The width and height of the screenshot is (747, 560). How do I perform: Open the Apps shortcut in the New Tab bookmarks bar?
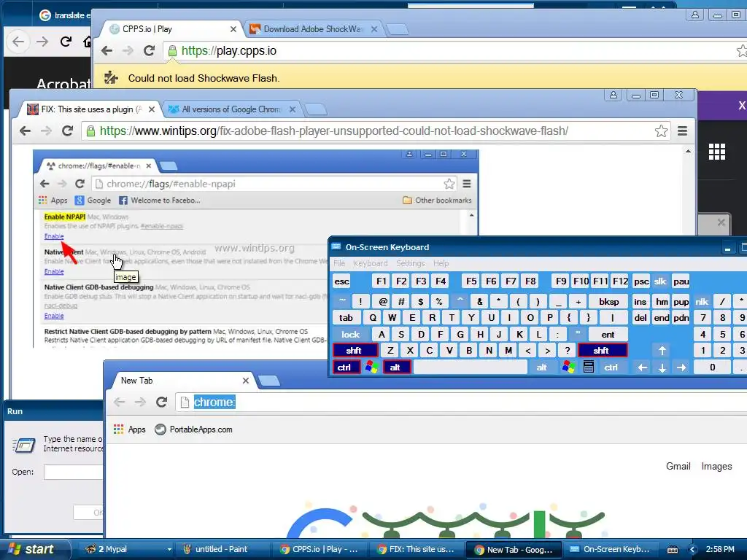pos(130,429)
